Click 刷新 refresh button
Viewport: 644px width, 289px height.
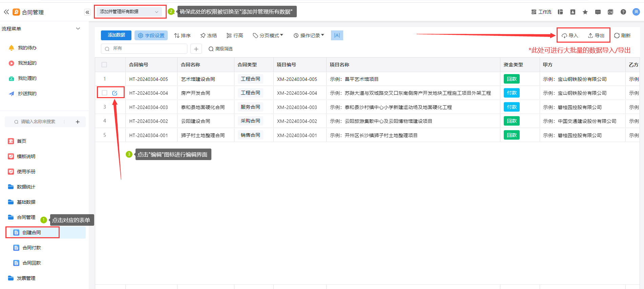point(622,36)
